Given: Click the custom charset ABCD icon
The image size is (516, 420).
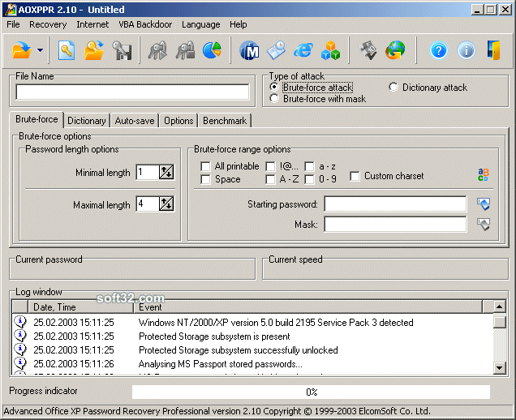Looking at the screenshot, I should tap(483, 174).
